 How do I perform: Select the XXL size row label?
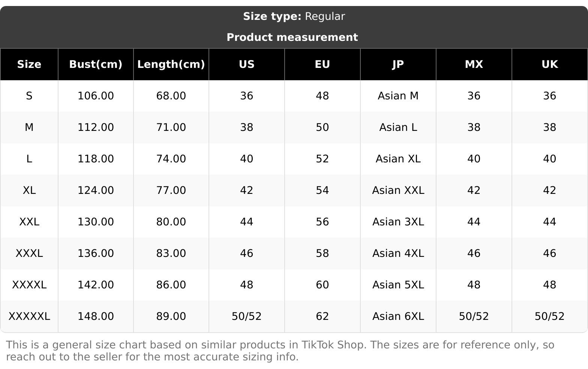click(x=29, y=222)
